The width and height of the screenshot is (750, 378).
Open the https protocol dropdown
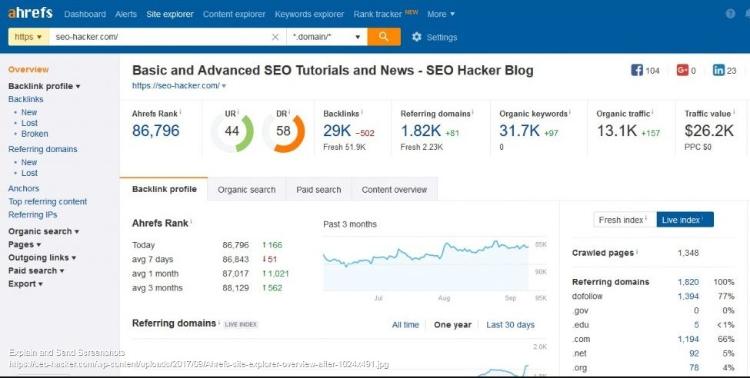pos(29,37)
